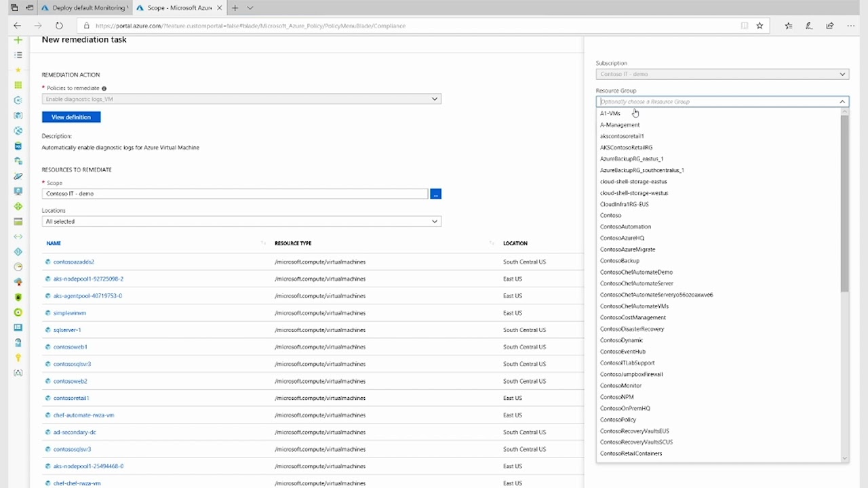Screen dimensions: 868x488
Task: Open the aks-nodepool1-92725098-2 link
Action: (88, 279)
